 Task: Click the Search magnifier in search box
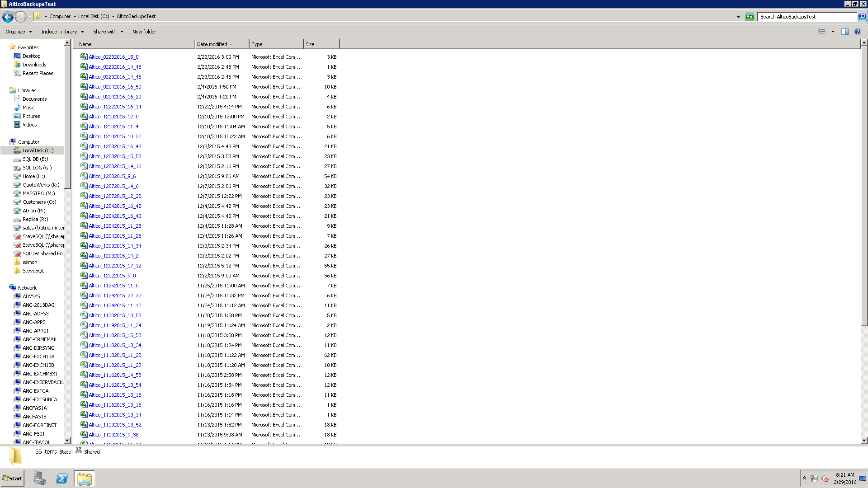click(861, 17)
